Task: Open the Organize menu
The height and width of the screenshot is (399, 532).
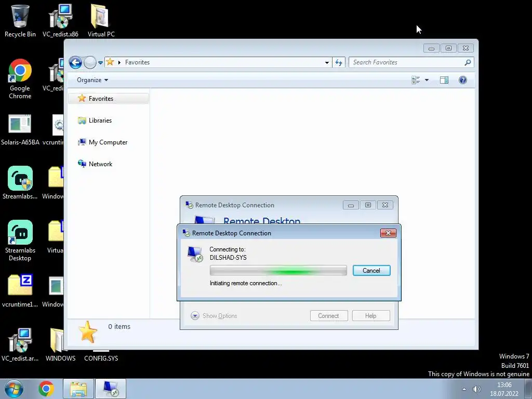Action: click(92, 80)
